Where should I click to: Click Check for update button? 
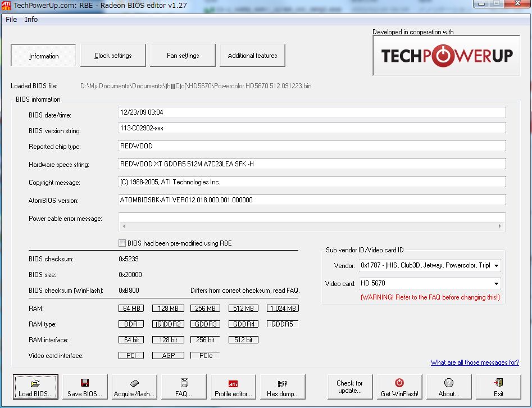350,387
